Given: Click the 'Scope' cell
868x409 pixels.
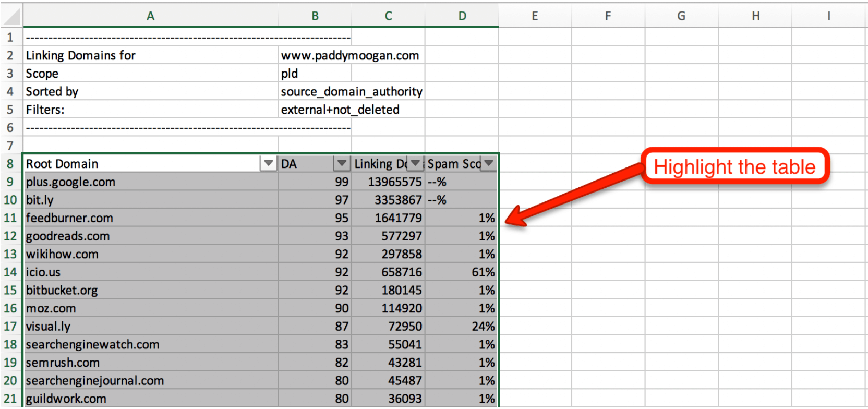Looking at the screenshot, I should pos(151,74).
